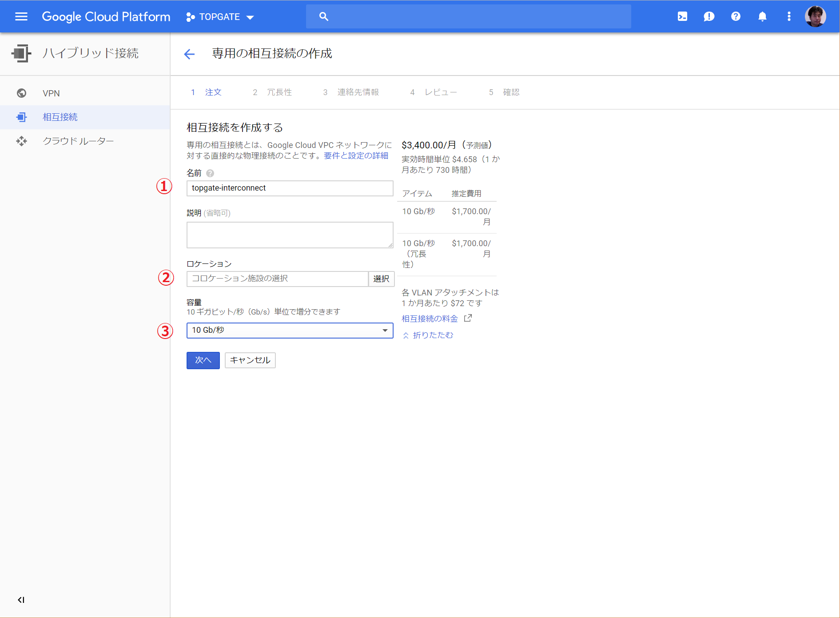View notifications from the bell icon

click(762, 16)
